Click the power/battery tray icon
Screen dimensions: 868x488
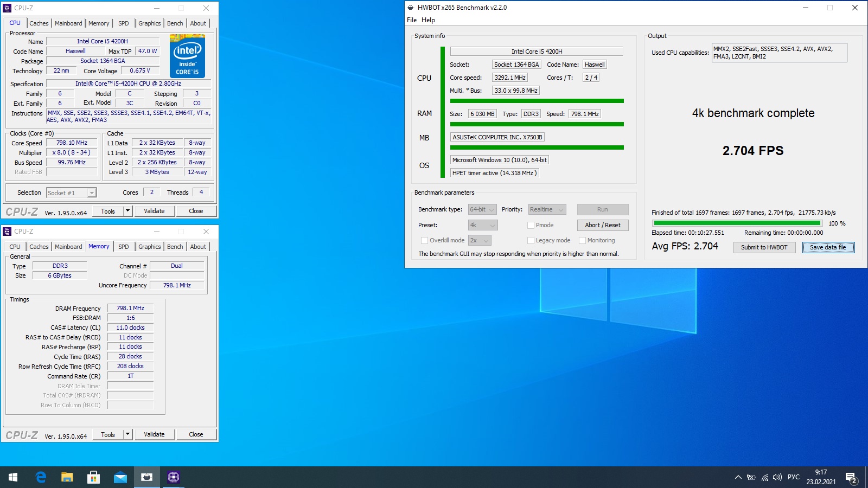(751, 477)
